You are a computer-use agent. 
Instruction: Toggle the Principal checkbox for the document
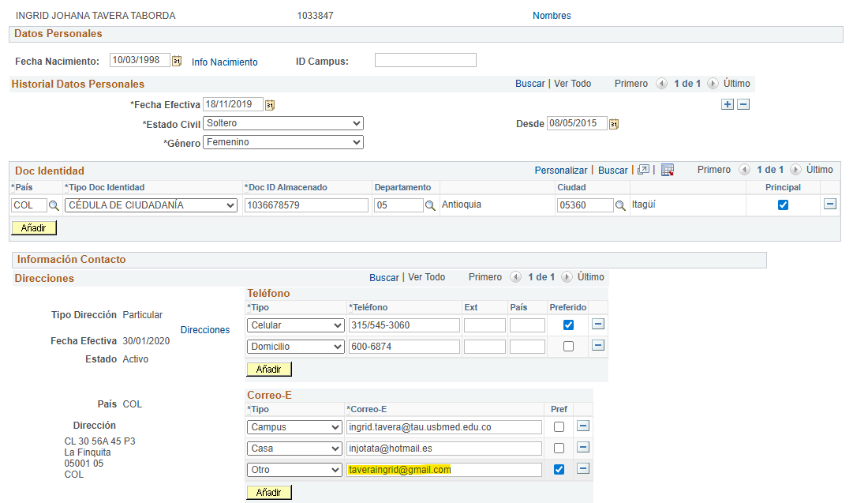783,205
